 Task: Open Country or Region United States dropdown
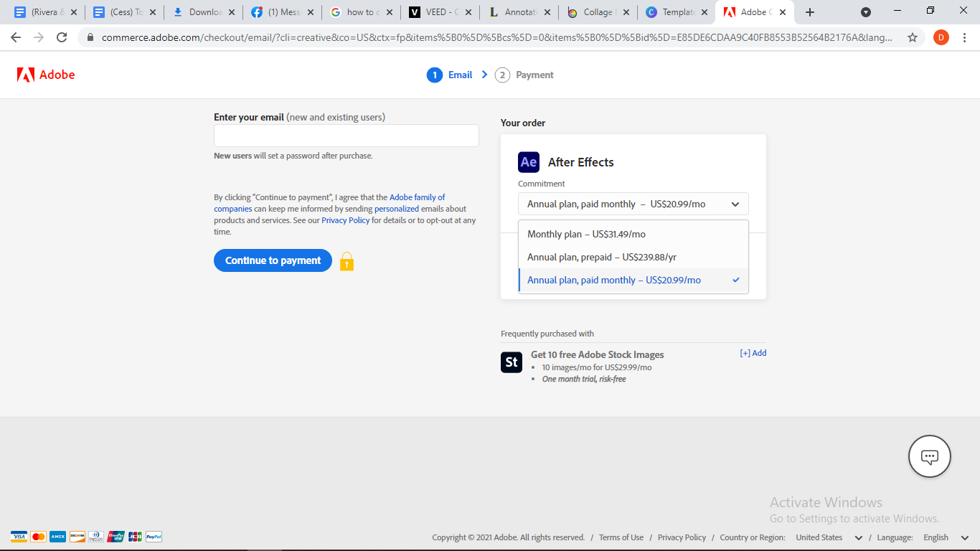[x=829, y=537]
